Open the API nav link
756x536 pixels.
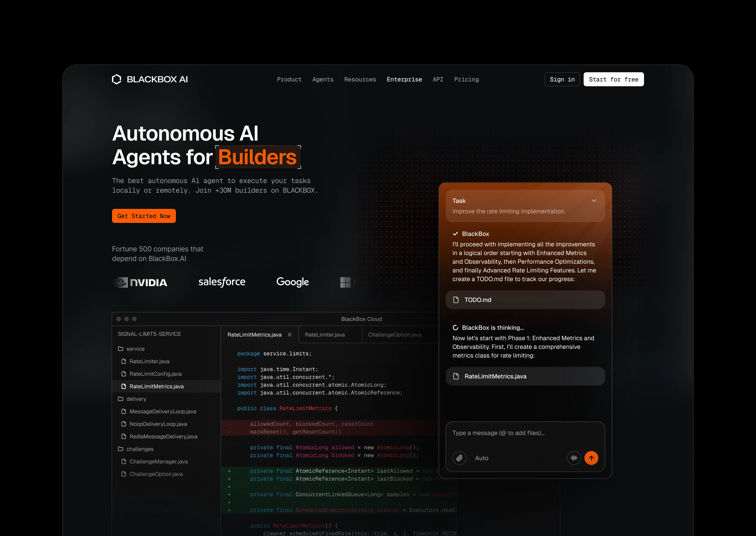click(x=438, y=79)
